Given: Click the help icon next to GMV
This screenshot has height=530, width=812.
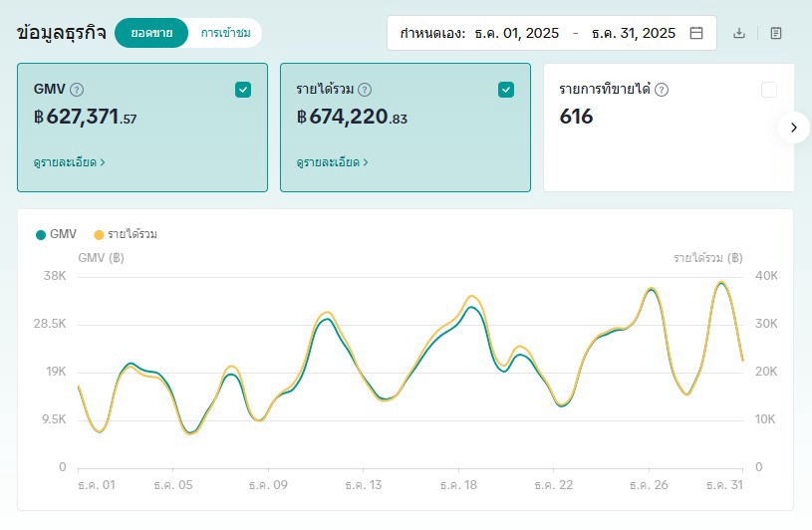Looking at the screenshot, I should (77, 90).
